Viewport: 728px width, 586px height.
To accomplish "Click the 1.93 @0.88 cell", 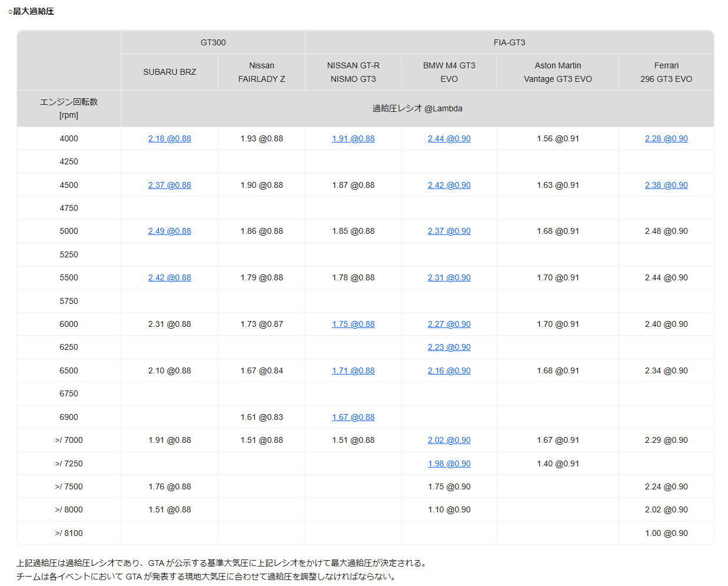I will [262, 138].
